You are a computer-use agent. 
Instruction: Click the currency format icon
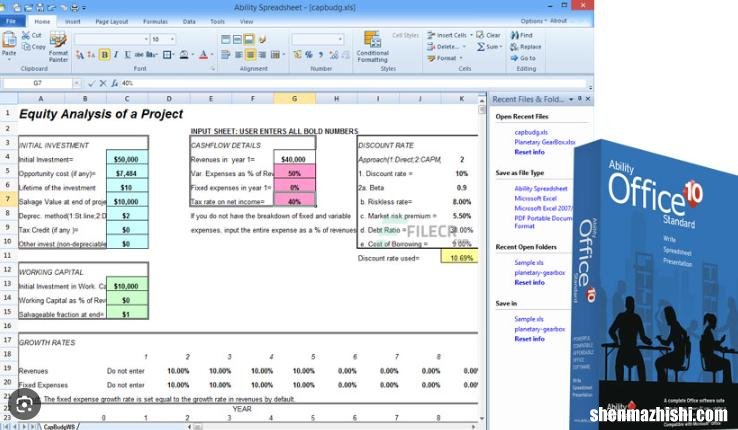tap(297, 55)
